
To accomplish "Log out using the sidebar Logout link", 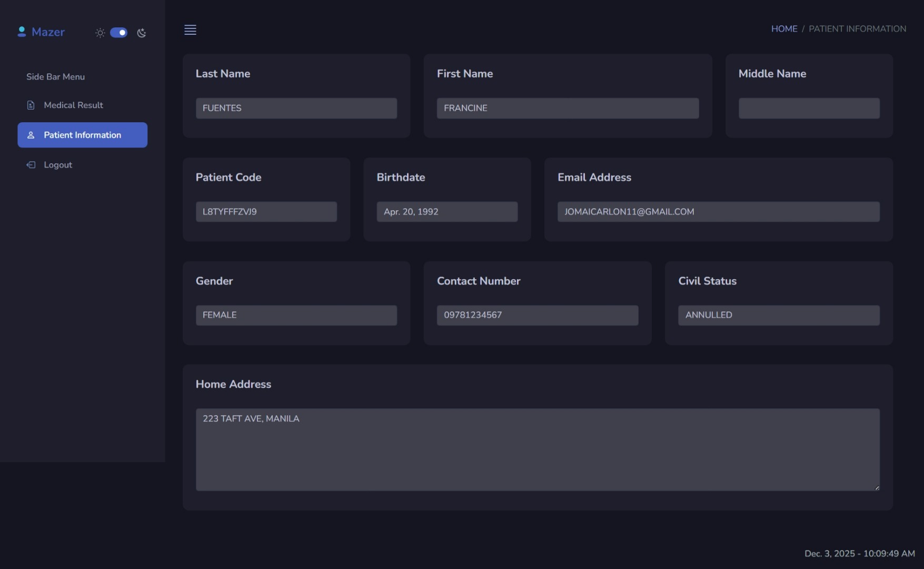I will [x=58, y=165].
